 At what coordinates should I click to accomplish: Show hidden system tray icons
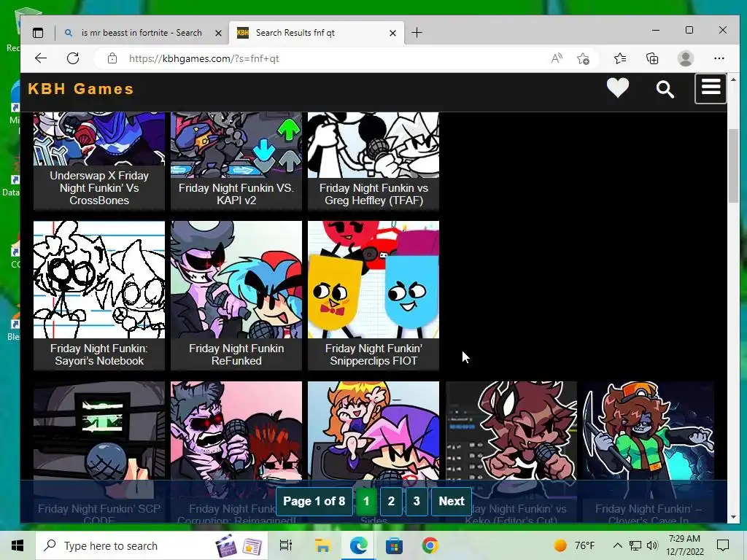point(617,545)
